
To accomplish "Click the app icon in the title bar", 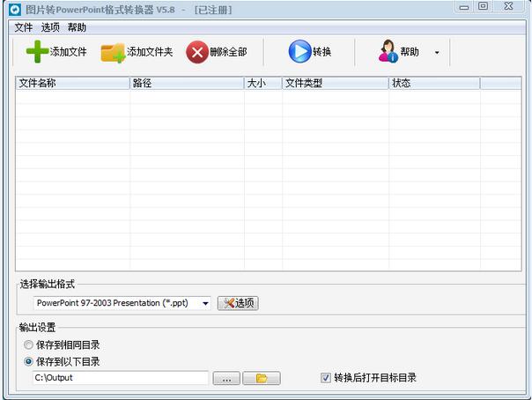I will point(15,10).
